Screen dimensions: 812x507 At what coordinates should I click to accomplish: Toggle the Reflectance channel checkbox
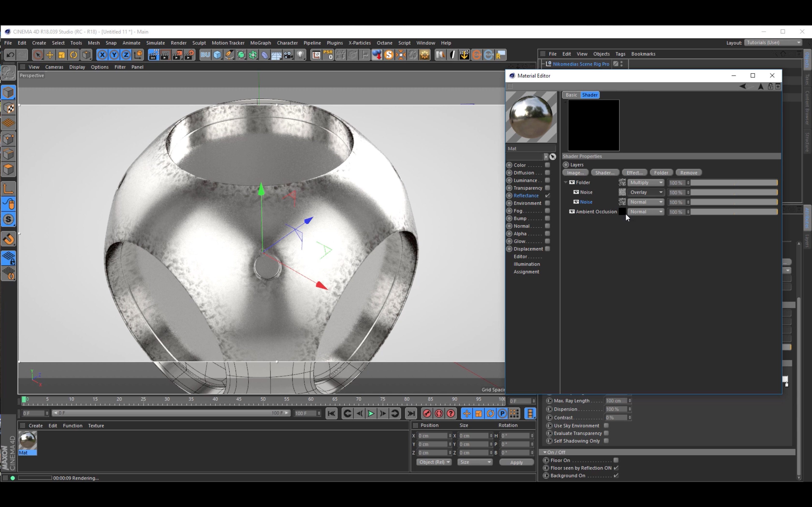pos(547,196)
